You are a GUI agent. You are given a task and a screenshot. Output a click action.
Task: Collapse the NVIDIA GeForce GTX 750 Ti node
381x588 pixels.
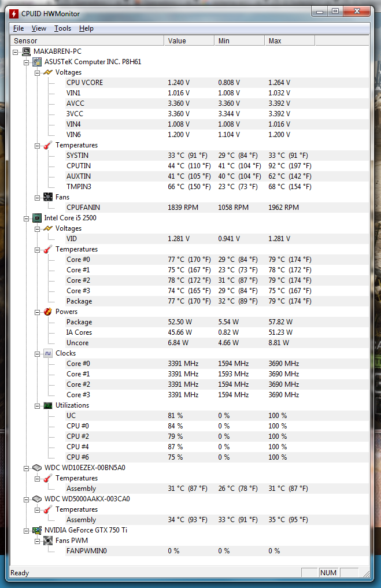point(26,531)
